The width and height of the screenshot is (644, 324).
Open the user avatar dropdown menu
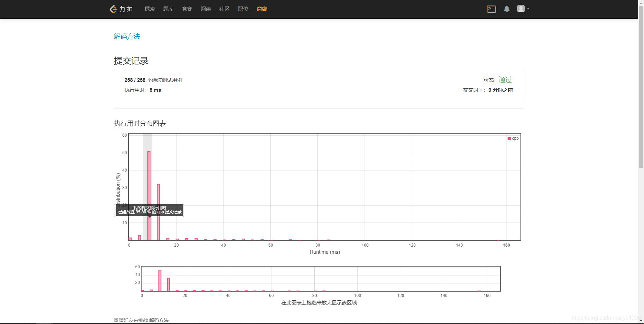(x=523, y=9)
